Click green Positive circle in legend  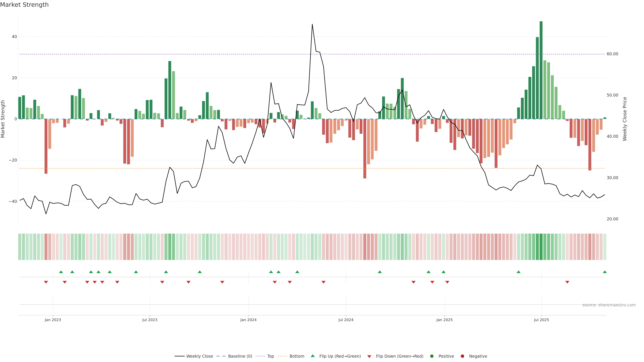[x=432, y=356]
